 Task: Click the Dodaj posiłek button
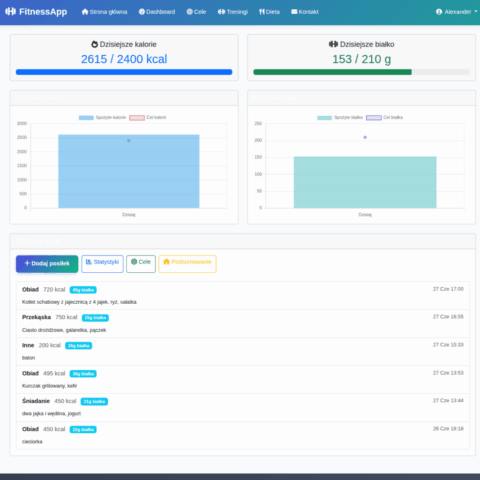click(x=47, y=264)
